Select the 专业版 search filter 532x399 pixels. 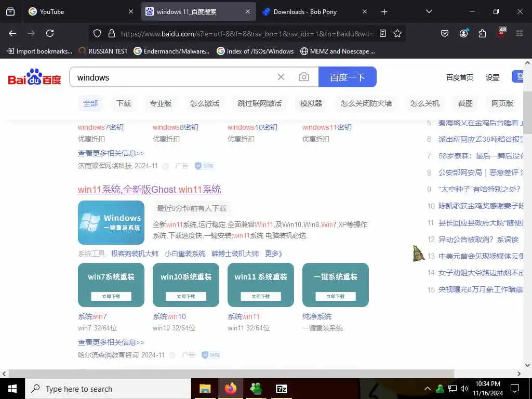161,103
